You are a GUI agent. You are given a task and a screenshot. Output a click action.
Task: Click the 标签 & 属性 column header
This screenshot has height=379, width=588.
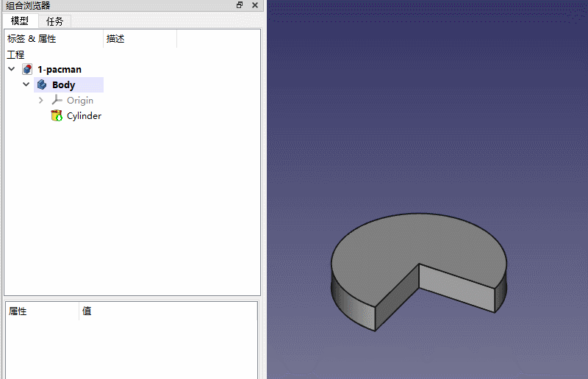click(x=32, y=39)
